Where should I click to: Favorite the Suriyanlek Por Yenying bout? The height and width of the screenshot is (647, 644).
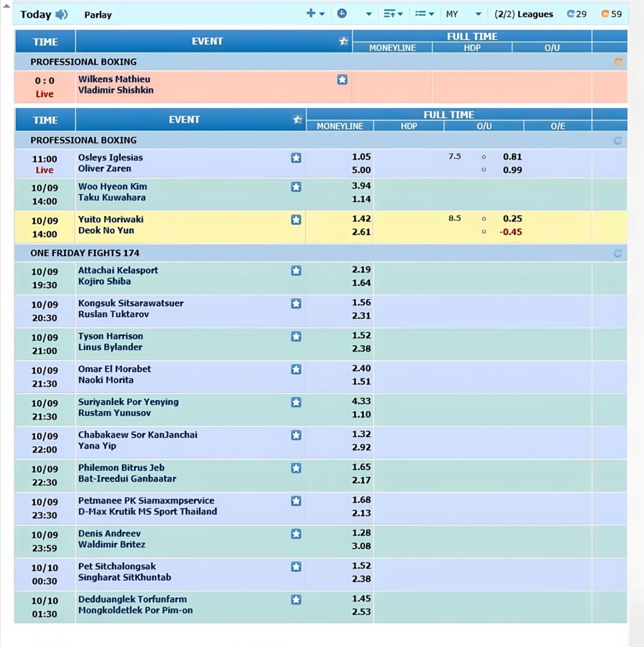(x=295, y=402)
